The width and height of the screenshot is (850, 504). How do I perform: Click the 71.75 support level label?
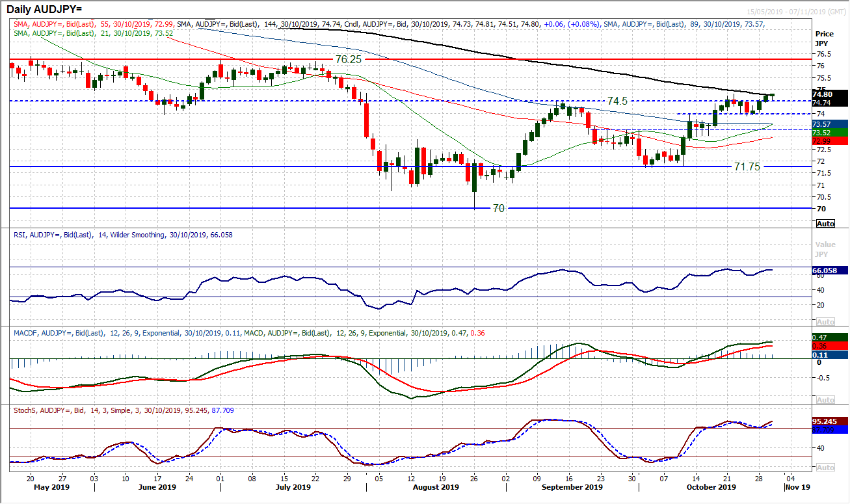748,166
